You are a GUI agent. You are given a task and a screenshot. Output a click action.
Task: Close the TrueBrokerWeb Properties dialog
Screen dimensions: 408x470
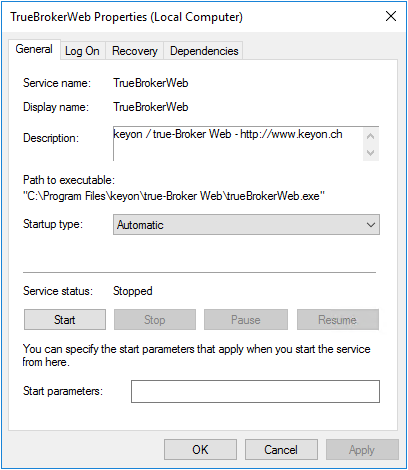point(391,16)
